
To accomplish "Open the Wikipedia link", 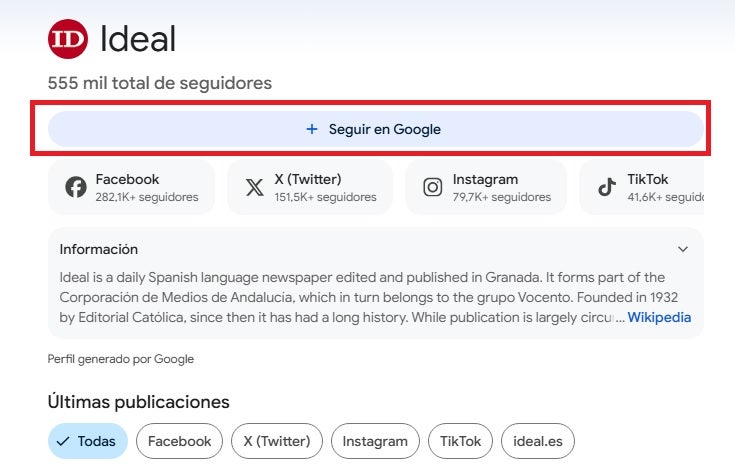I will click(659, 318).
